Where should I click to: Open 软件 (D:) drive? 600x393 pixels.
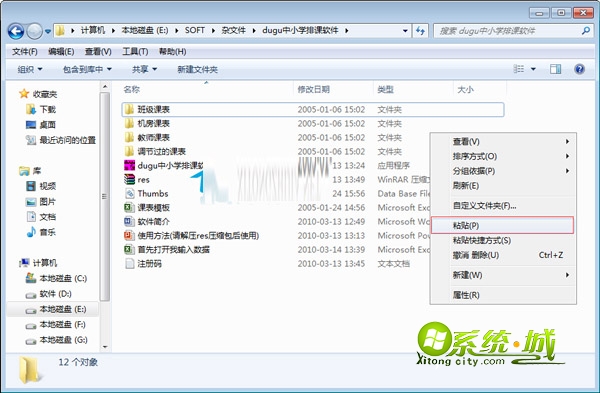click(x=49, y=294)
